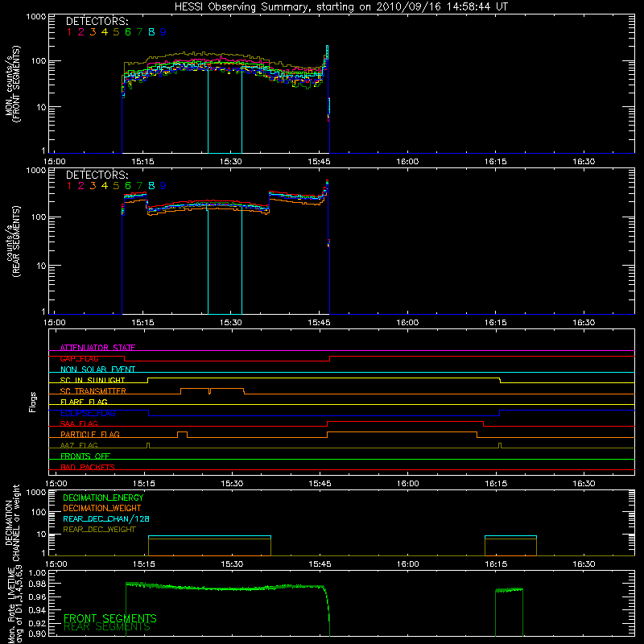The height and width of the screenshot is (644, 644).
Task: Click the 0.94 tick on livetime y-axis
Action: tap(38, 610)
